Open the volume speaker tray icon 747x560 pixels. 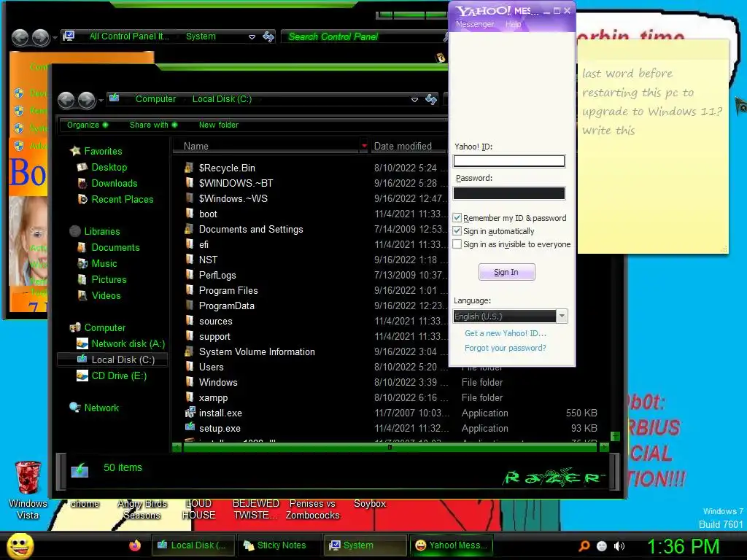[619, 546]
